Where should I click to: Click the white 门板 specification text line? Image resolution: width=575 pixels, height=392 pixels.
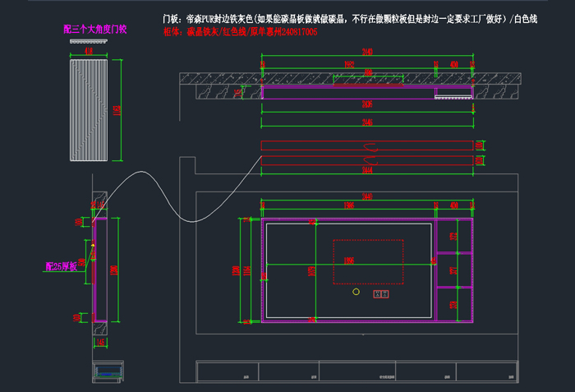pos(350,19)
